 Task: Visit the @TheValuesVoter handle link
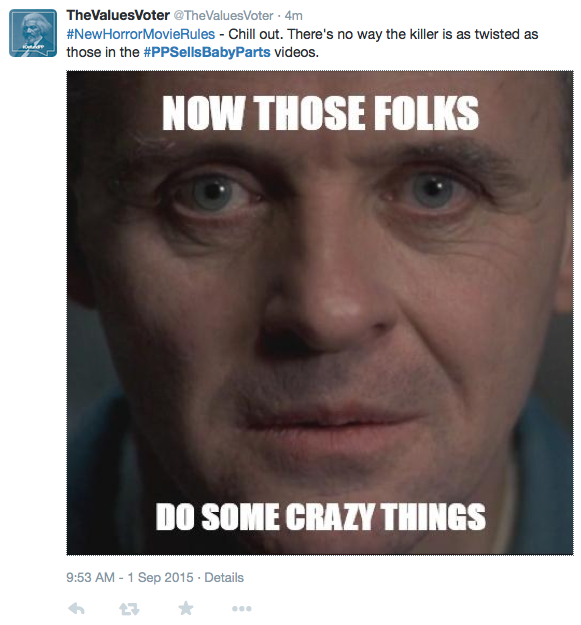point(223,16)
